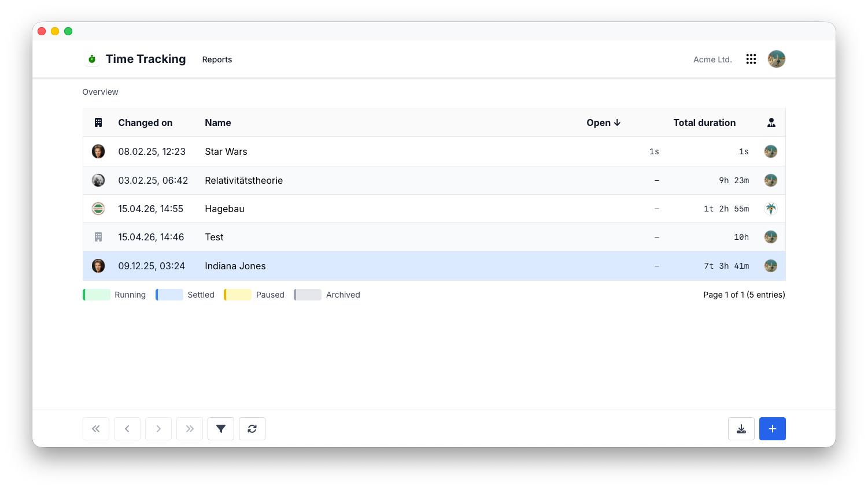Image resolution: width=868 pixels, height=490 pixels.
Task: Add a new time tracking entry
Action: (773, 429)
